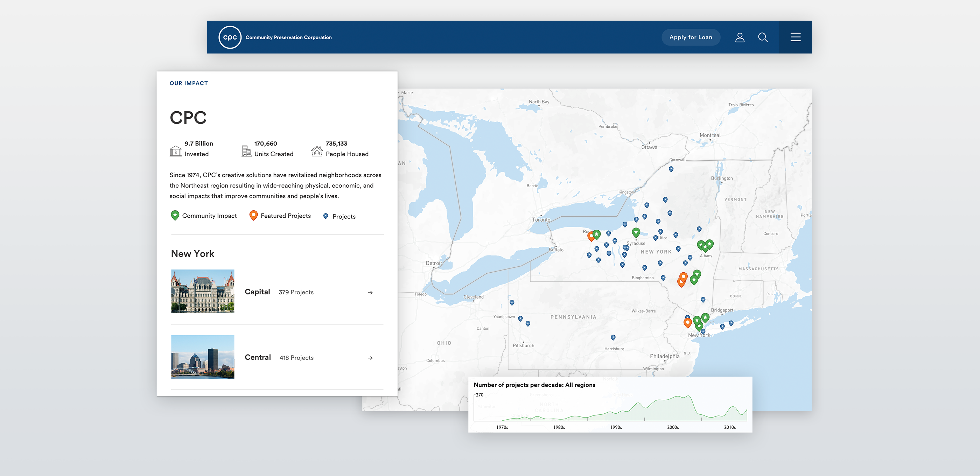This screenshot has width=980, height=476.
Task: Click the Toronto label on the map
Action: 541,220
